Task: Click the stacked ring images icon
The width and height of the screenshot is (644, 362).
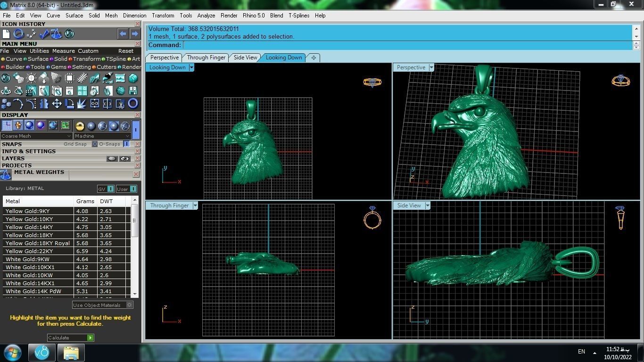Action: point(57,90)
